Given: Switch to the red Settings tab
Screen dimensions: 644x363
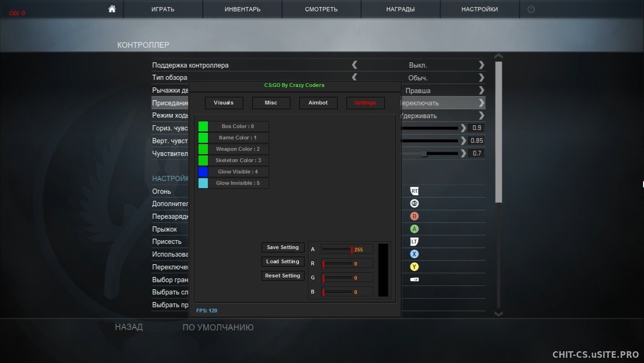Looking at the screenshot, I should [365, 103].
